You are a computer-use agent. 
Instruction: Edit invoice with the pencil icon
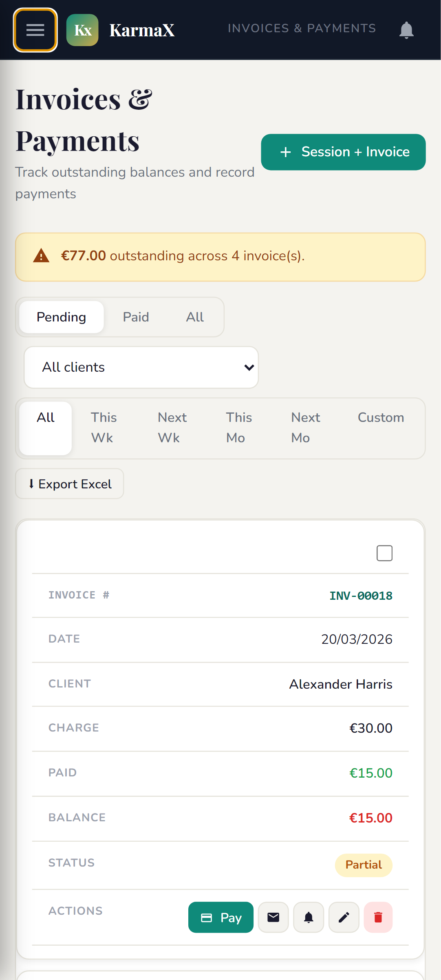click(x=344, y=917)
